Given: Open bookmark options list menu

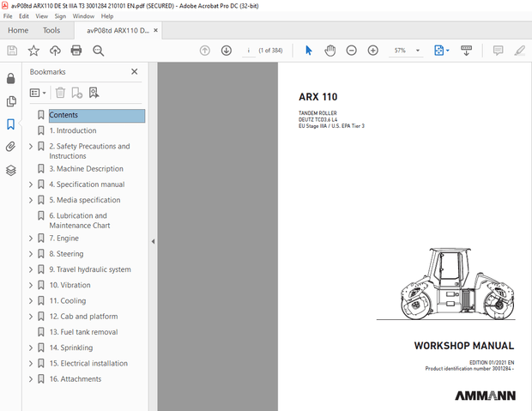Looking at the screenshot, I should pyautogui.click(x=38, y=93).
